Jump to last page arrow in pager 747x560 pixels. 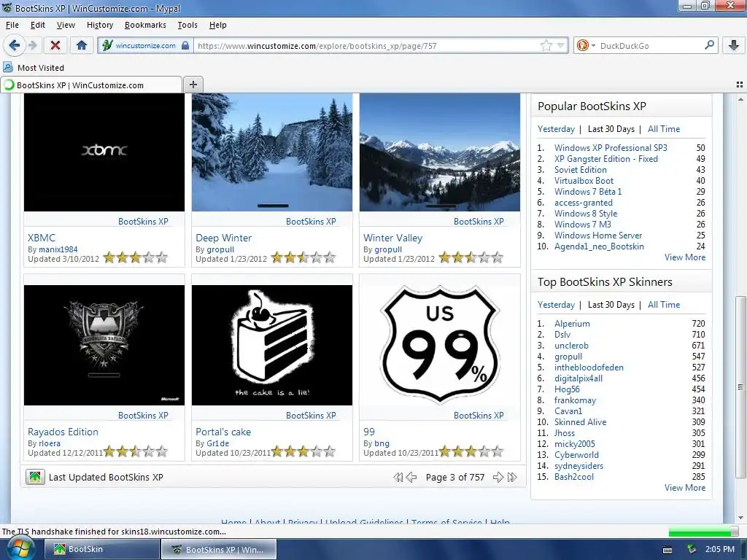(x=513, y=477)
